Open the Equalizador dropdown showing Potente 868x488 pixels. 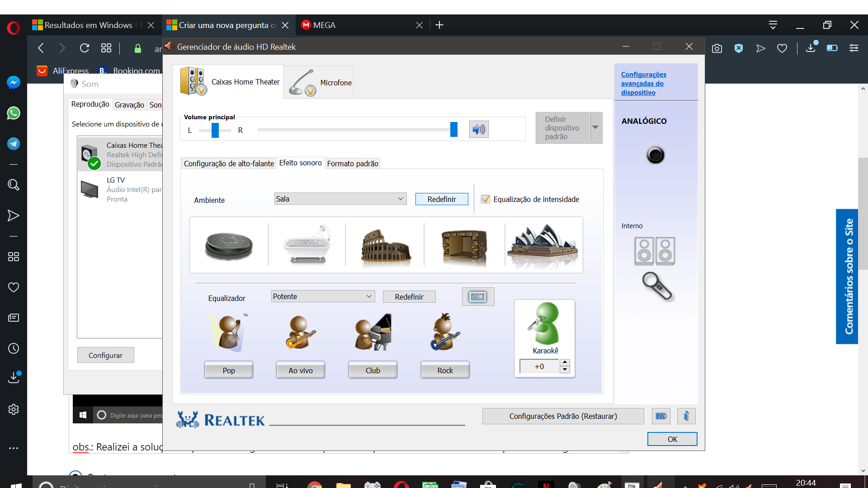pos(323,296)
